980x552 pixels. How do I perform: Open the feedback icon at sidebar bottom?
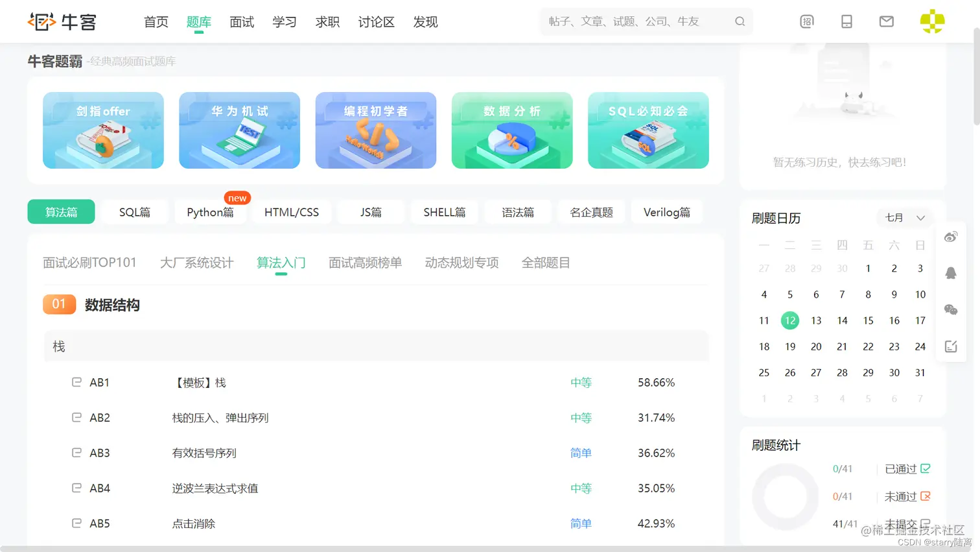tap(951, 346)
